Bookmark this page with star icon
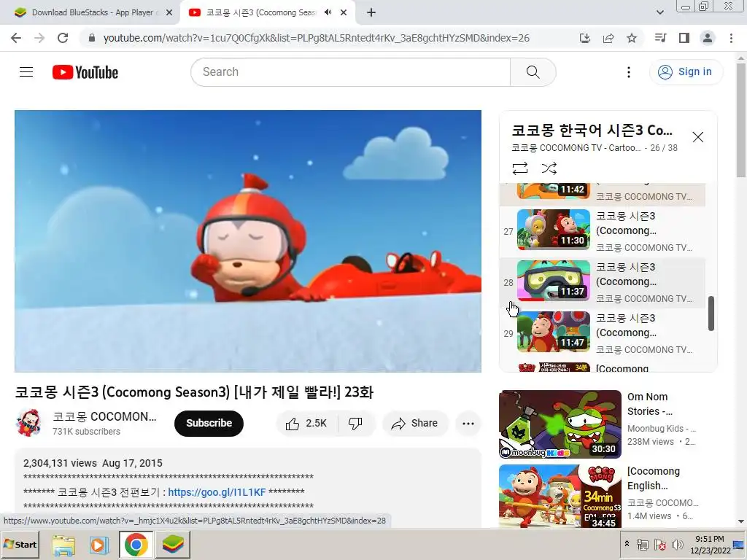This screenshot has height=560, width=747. (x=631, y=38)
